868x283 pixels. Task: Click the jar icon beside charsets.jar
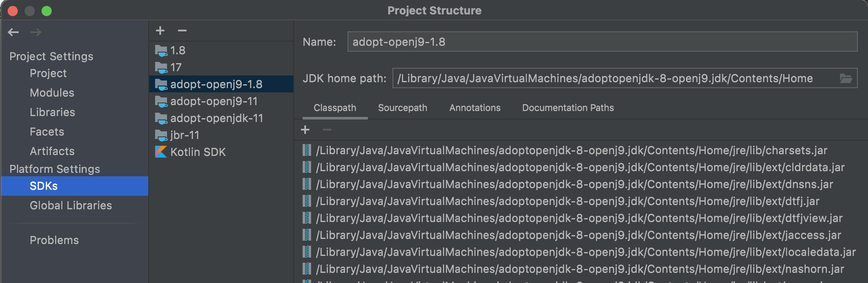[x=307, y=150]
